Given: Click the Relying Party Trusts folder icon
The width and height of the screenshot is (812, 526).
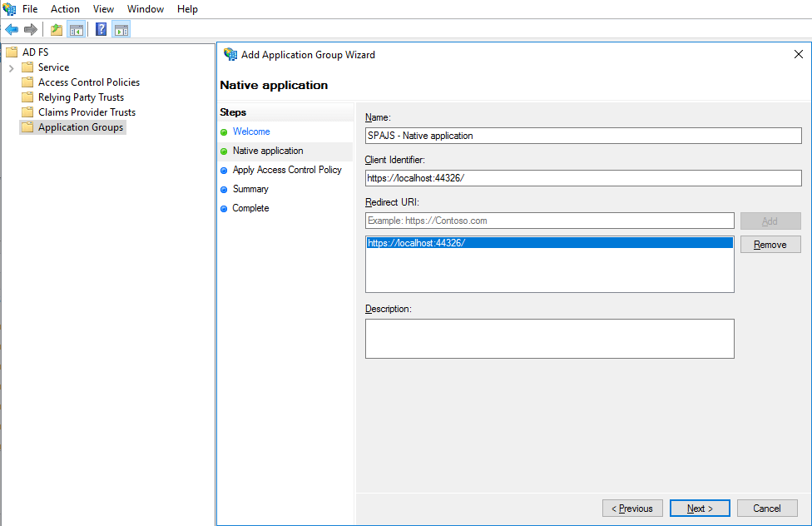Looking at the screenshot, I should pyautogui.click(x=27, y=97).
